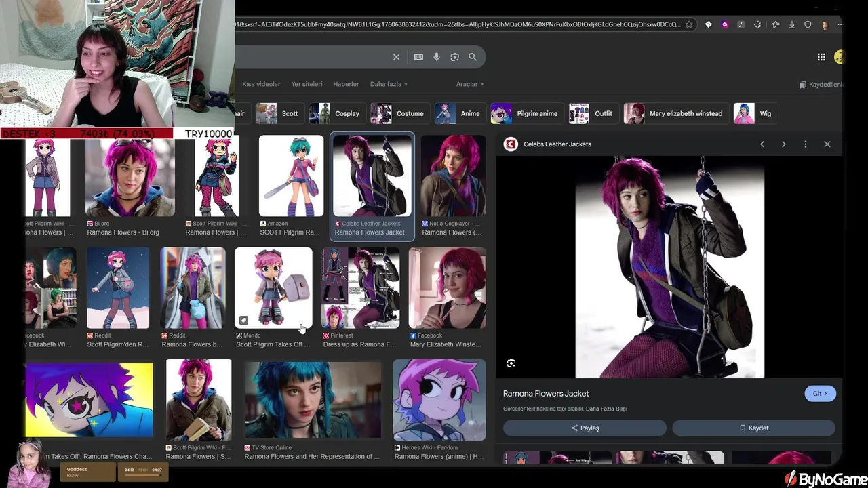
Task: Add page to favorites star in address bar
Action: [689, 24]
